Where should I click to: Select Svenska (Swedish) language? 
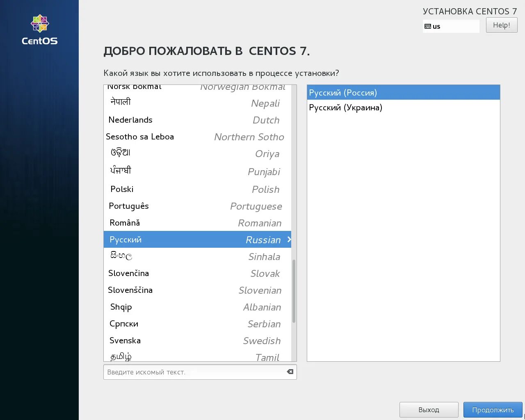[197, 340]
